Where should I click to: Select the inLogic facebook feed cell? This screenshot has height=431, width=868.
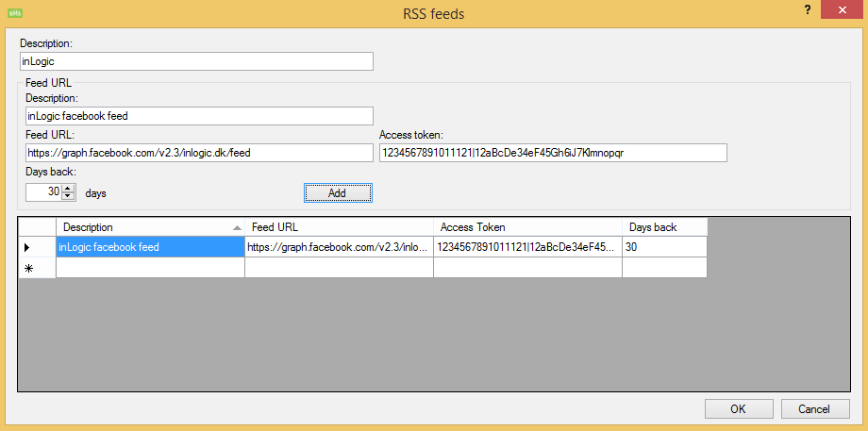point(150,247)
